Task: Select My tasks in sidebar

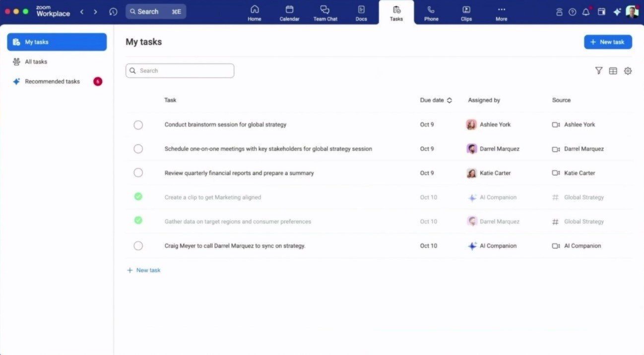Action: 57,42
